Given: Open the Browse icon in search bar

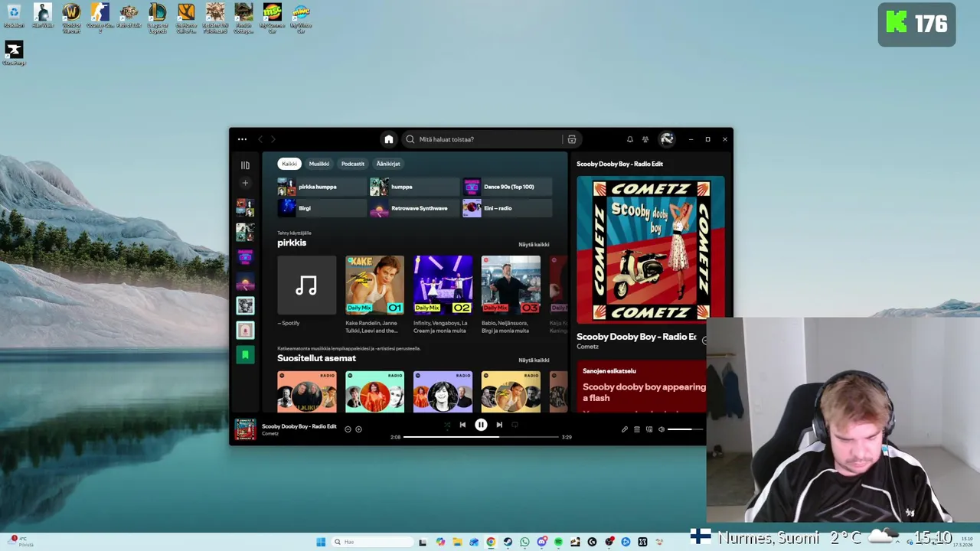Looking at the screenshot, I should click(x=571, y=139).
